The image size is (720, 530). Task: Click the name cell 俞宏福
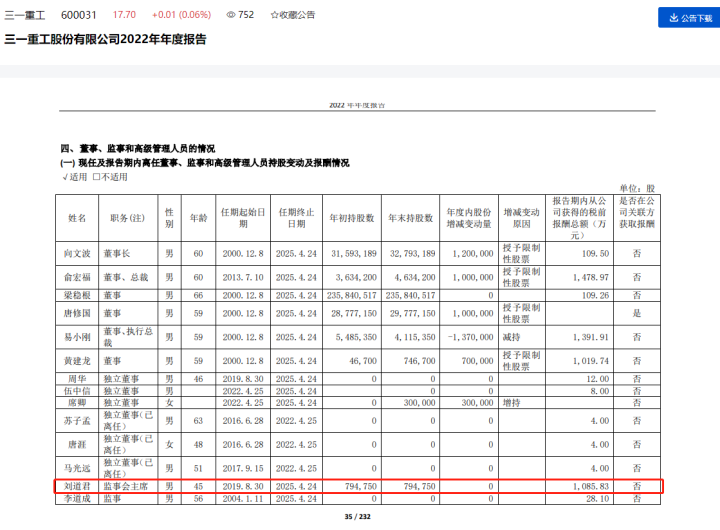[x=77, y=277]
